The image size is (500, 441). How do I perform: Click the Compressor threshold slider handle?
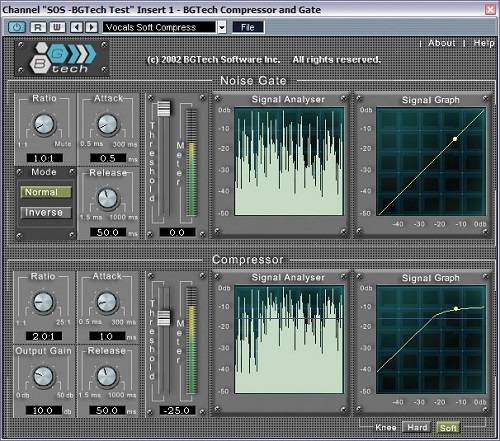coord(164,318)
